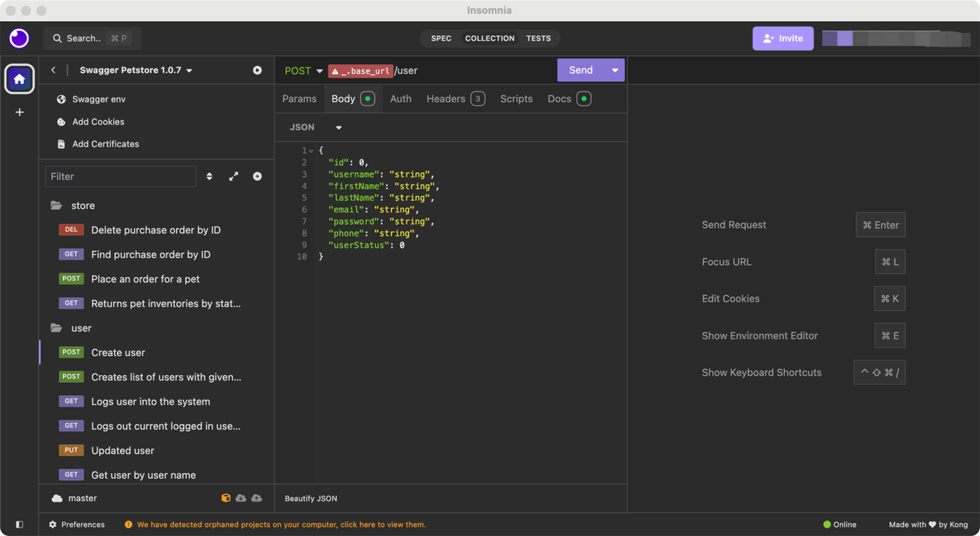The image size is (980, 536).
Task: Switch to the TESTS view
Action: tap(538, 38)
